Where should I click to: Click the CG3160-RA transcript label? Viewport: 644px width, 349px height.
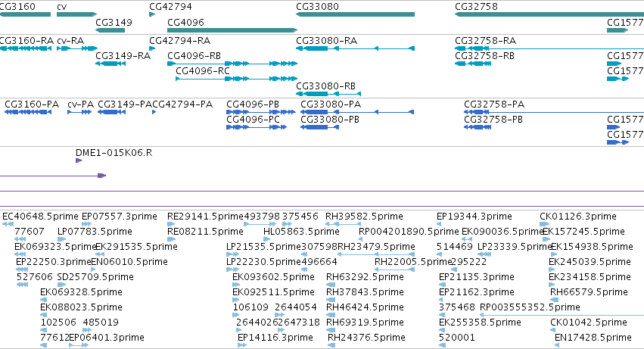pos(26,41)
